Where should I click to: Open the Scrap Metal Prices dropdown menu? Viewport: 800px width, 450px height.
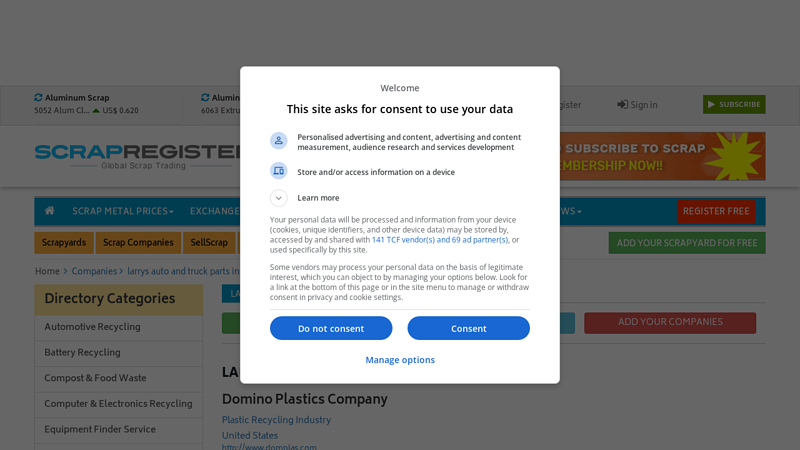coord(122,211)
